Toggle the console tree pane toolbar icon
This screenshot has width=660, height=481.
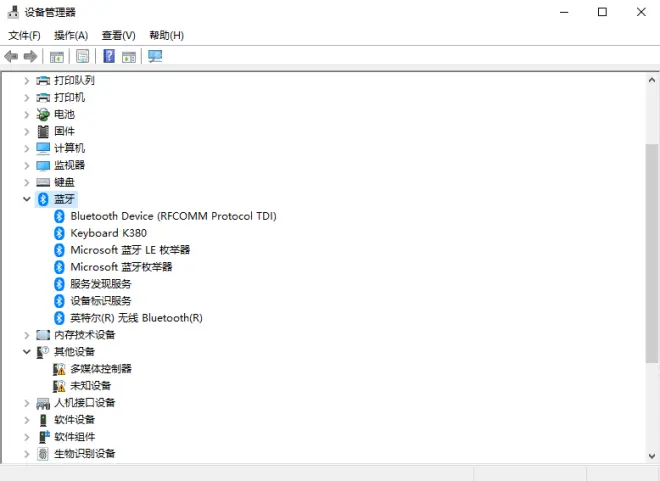pos(57,56)
